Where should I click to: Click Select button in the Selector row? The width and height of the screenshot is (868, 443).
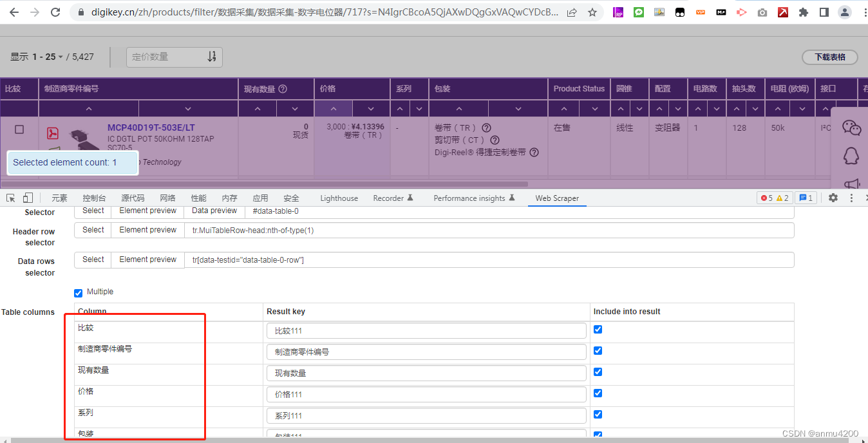[93, 211]
